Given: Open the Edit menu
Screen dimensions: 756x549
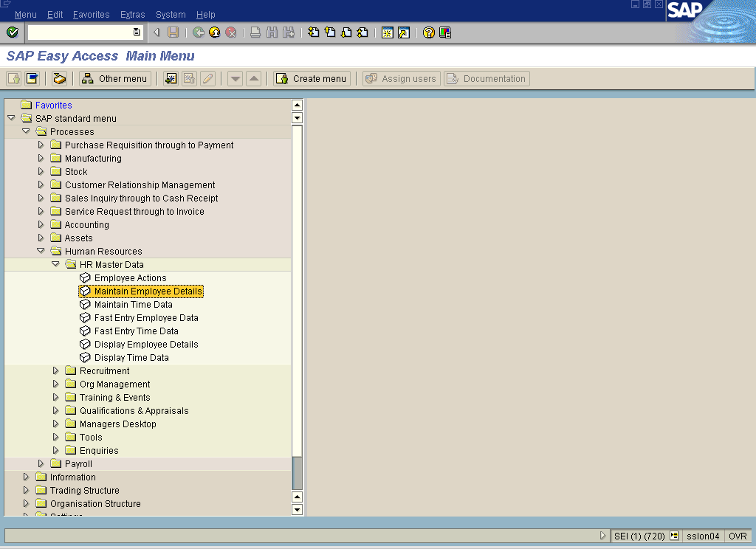Looking at the screenshot, I should coord(55,15).
